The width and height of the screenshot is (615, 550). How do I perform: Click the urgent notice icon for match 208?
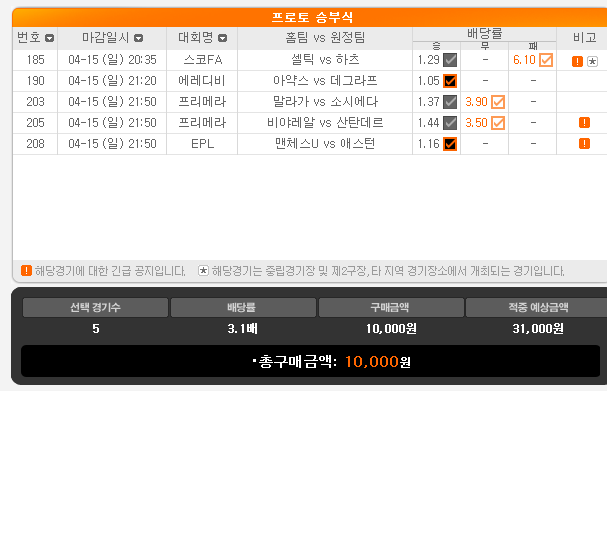(x=584, y=144)
